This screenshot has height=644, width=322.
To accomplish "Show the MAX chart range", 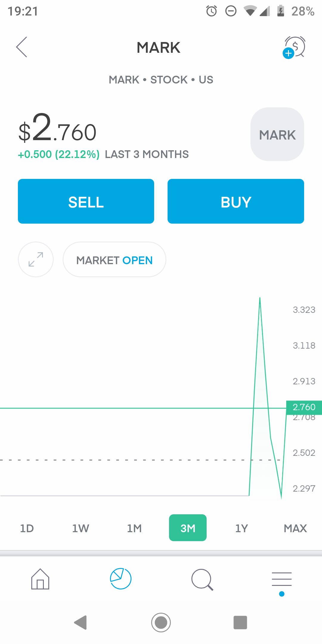I will [x=295, y=528].
